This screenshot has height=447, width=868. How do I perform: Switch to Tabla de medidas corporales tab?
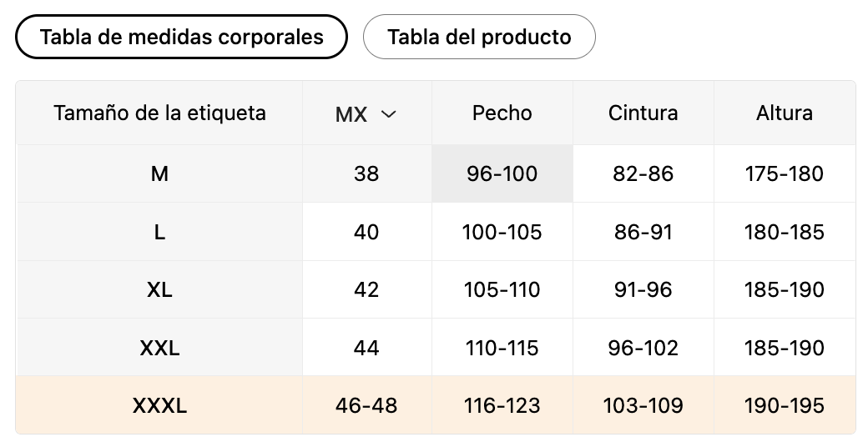pyautogui.click(x=182, y=37)
